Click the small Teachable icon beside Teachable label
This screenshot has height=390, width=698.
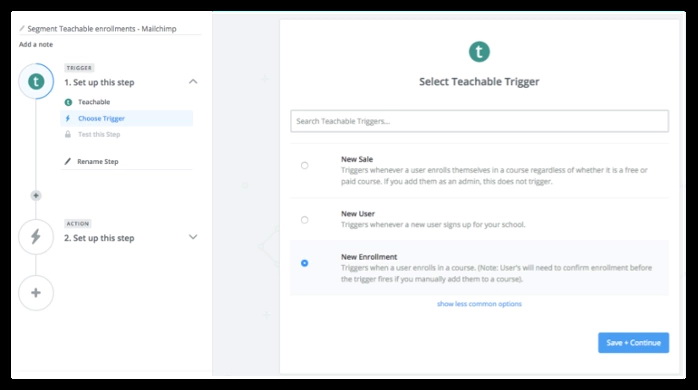coord(68,102)
